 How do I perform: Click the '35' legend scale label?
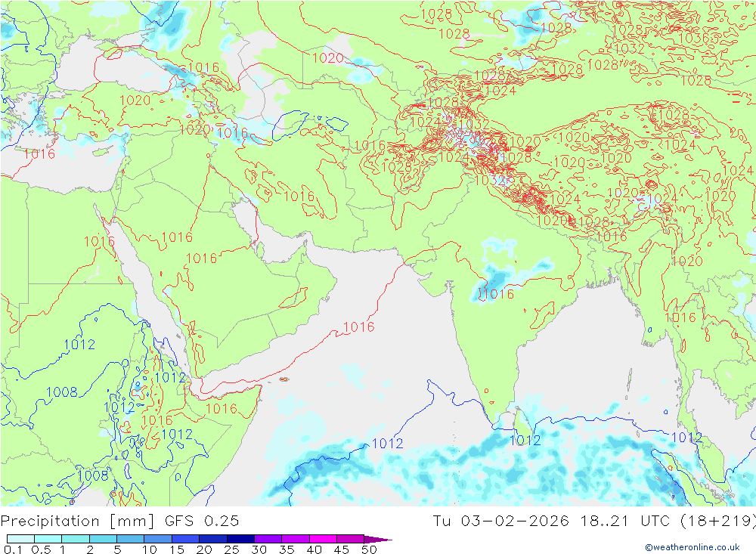287,549
